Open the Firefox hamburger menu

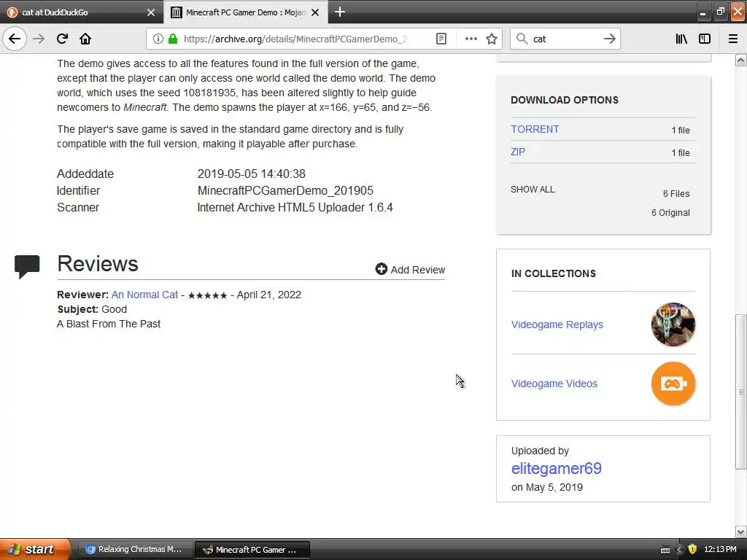point(733,39)
